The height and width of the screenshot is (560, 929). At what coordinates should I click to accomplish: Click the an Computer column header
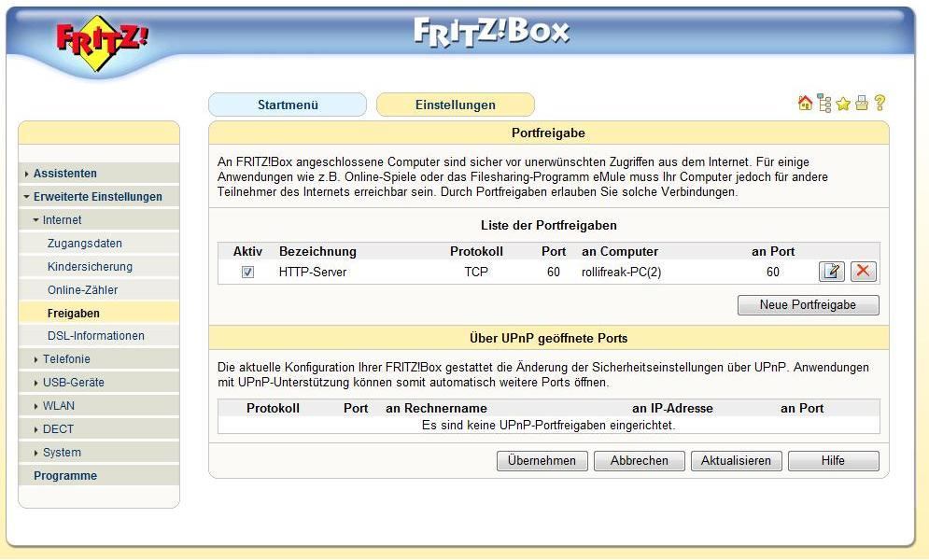[x=620, y=252]
